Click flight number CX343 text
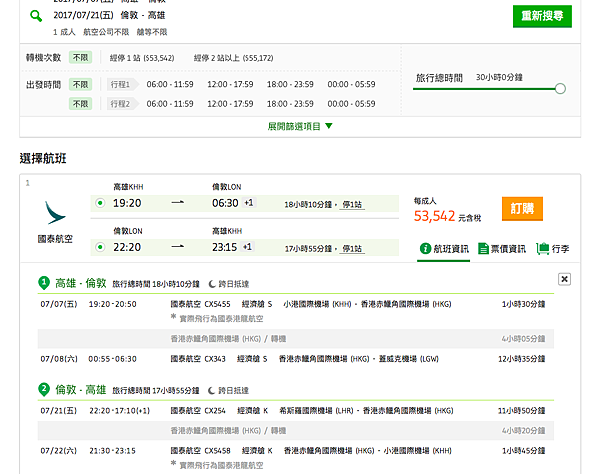This screenshot has height=474, width=600. tap(215, 359)
